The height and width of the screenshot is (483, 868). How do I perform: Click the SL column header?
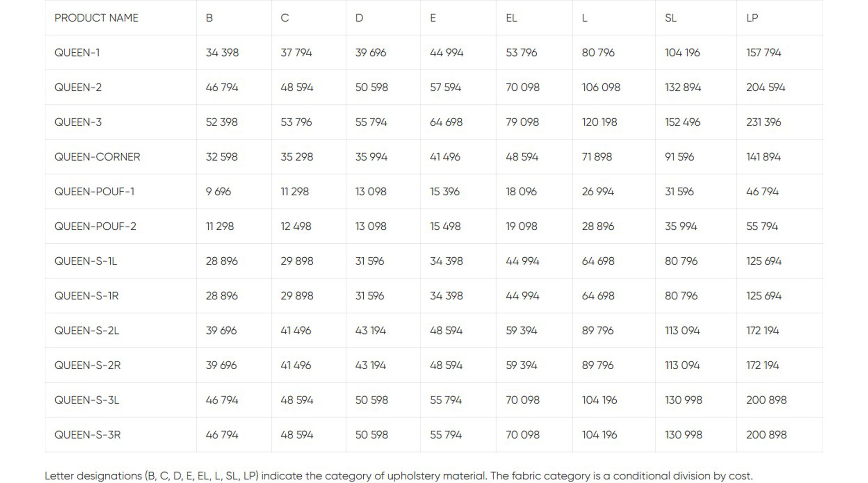pos(670,18)
